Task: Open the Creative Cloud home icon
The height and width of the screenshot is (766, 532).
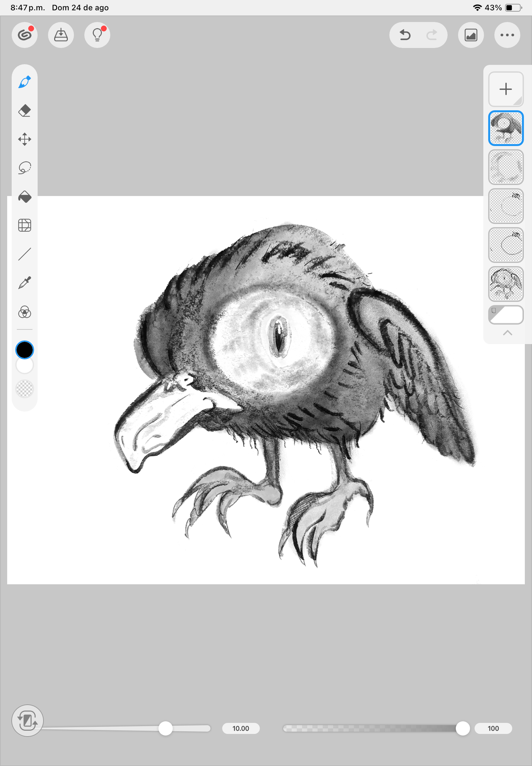Action: click(x=25, y=35)
